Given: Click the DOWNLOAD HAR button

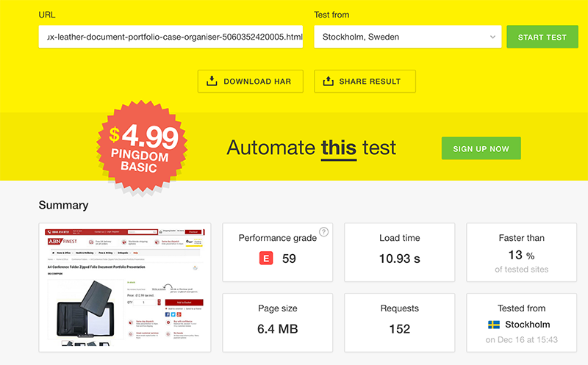Looking at the screenshot, I should point(251,82).
